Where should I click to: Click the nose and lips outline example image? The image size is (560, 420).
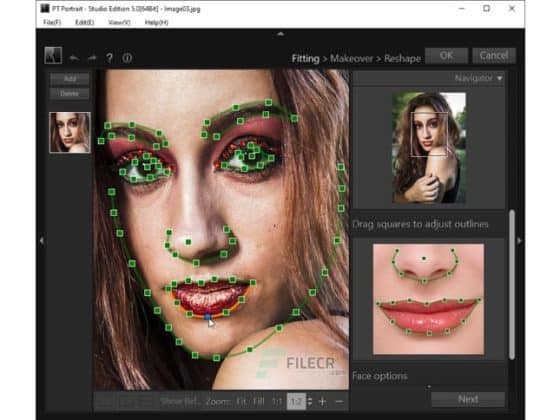(x=428, y=299)
